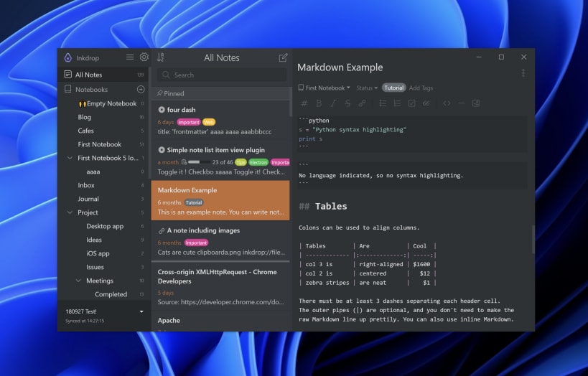Viewport: 588px width, 376px height.
Task: Toggle bold formatting in editor toolbar
Action: pyautogui.click(x=319, y=103)
